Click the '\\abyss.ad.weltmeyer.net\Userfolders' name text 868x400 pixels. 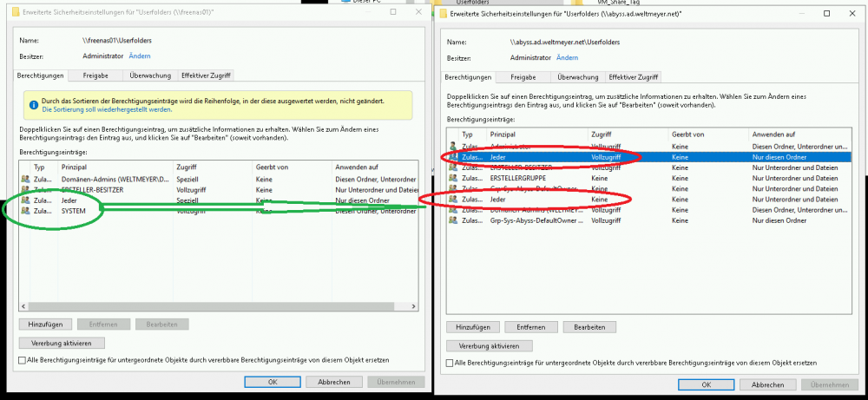pos(565,42)
